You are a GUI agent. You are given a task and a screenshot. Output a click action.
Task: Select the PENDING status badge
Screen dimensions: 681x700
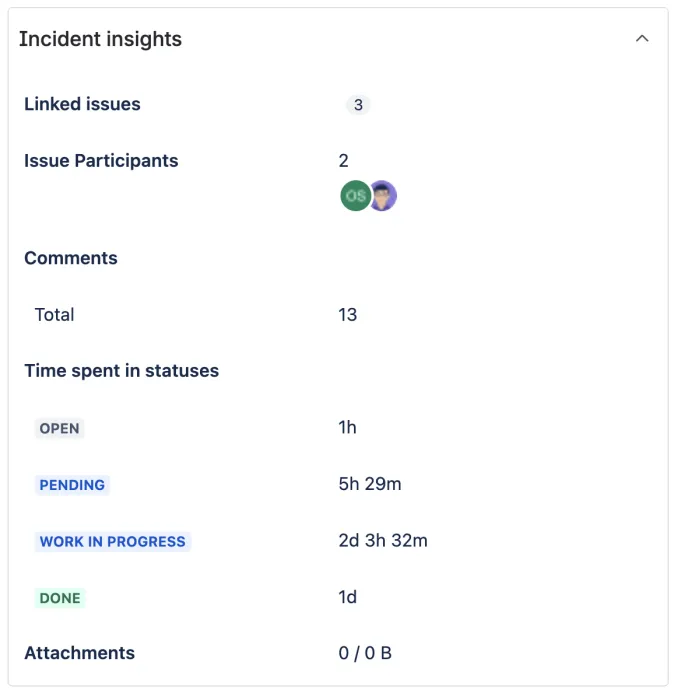click(x=72, y=485)
